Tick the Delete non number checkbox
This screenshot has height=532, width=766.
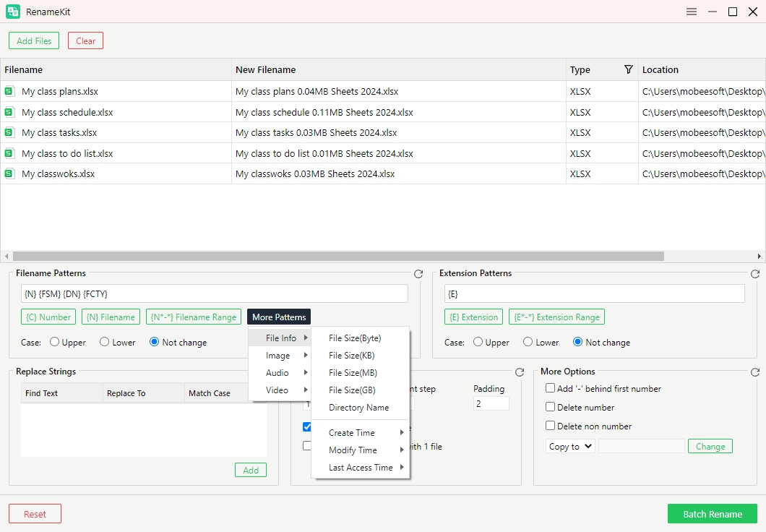click(550, 426)
